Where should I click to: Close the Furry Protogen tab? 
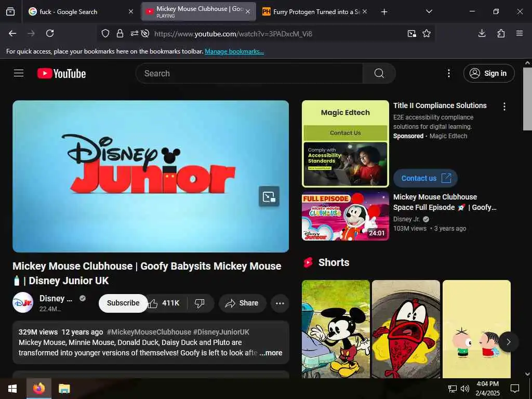365,11
